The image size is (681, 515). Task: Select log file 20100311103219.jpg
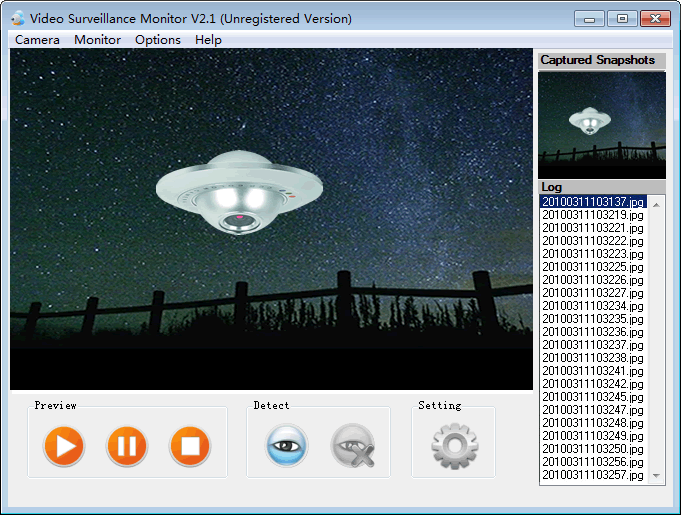tap(594, 215)
